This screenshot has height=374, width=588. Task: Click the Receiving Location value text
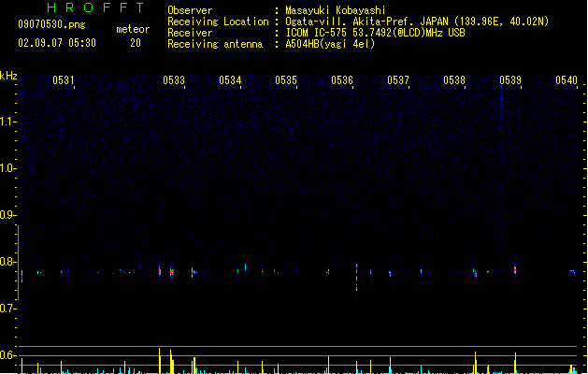pyautogui.click(x=417, y=22)
